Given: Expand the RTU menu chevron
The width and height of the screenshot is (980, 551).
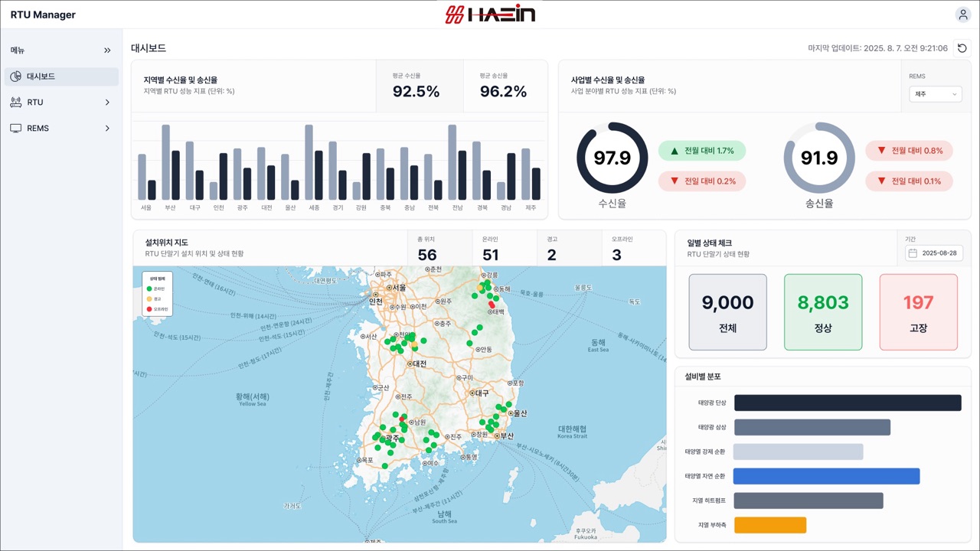Looking at the screenshot, I should 107,103.
